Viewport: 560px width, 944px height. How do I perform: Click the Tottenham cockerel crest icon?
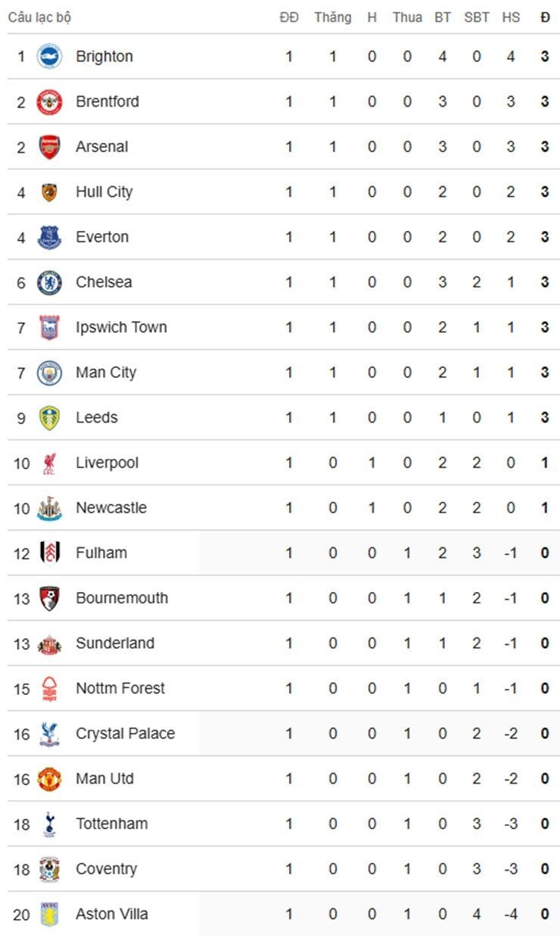tap(49, 824)
